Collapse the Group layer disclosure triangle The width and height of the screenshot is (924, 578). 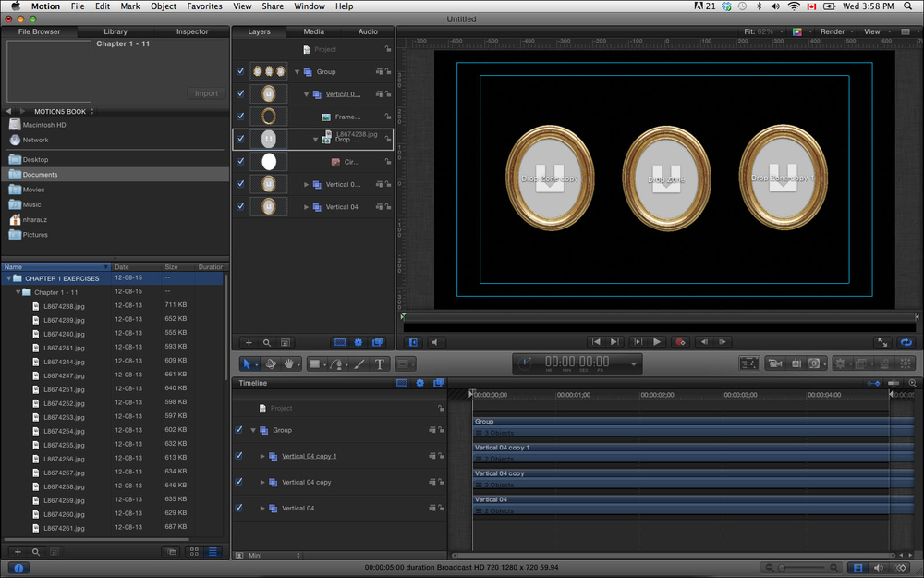coord(298,72)
